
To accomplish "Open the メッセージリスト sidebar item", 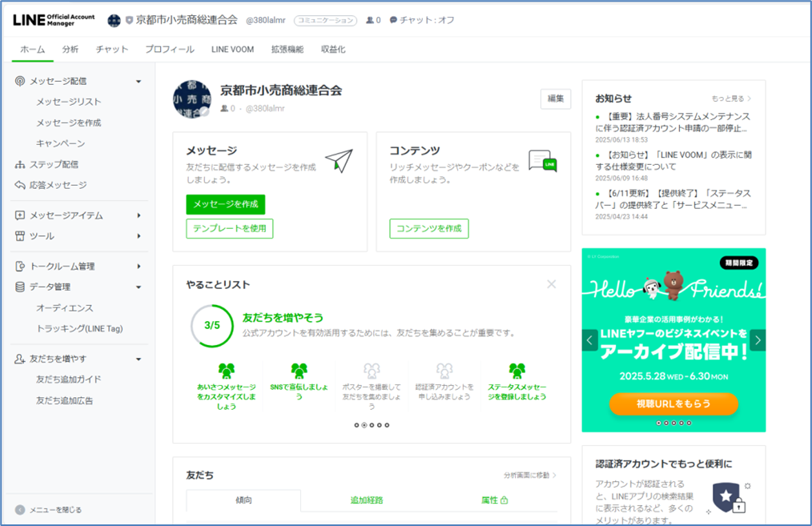I will click(x=68, y=102).
